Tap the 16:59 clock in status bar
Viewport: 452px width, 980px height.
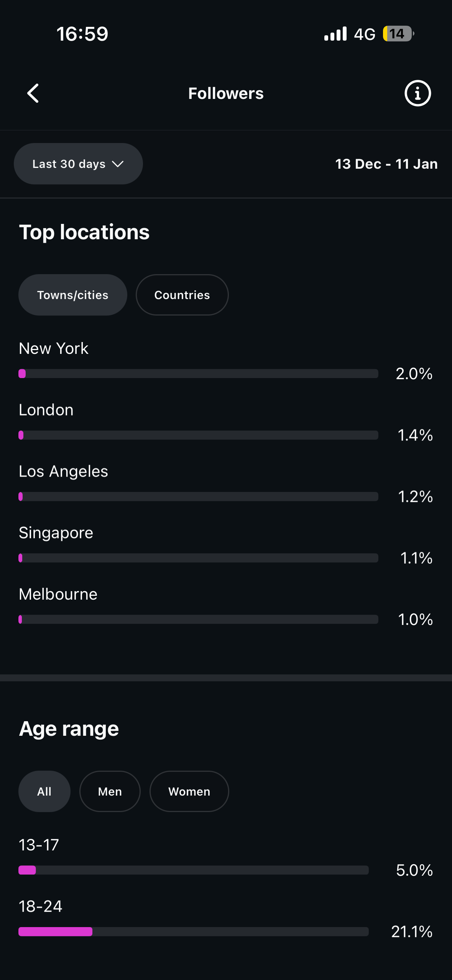[x=82, y=34]
